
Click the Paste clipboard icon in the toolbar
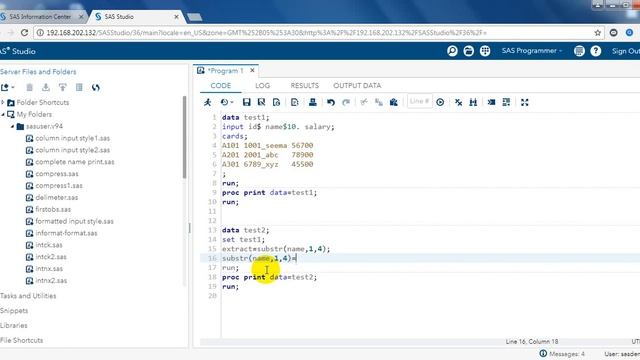point(393,102)
